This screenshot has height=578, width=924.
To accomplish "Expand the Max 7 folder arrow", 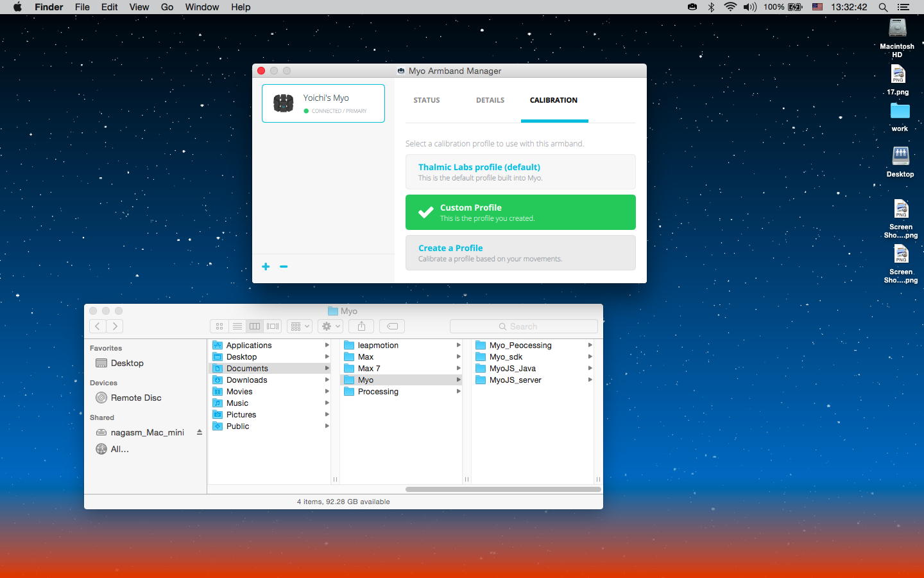I will 459,369.
